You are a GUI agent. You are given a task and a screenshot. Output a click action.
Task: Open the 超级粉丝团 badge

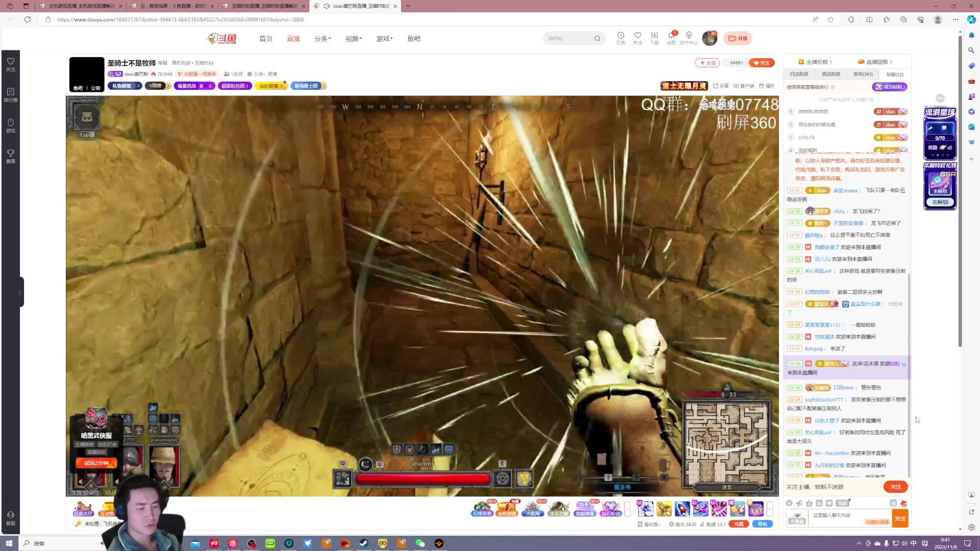pos(235,86)
